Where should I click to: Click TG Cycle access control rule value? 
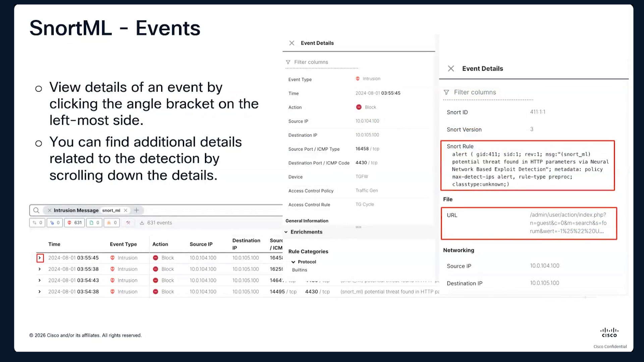point(365,204)
